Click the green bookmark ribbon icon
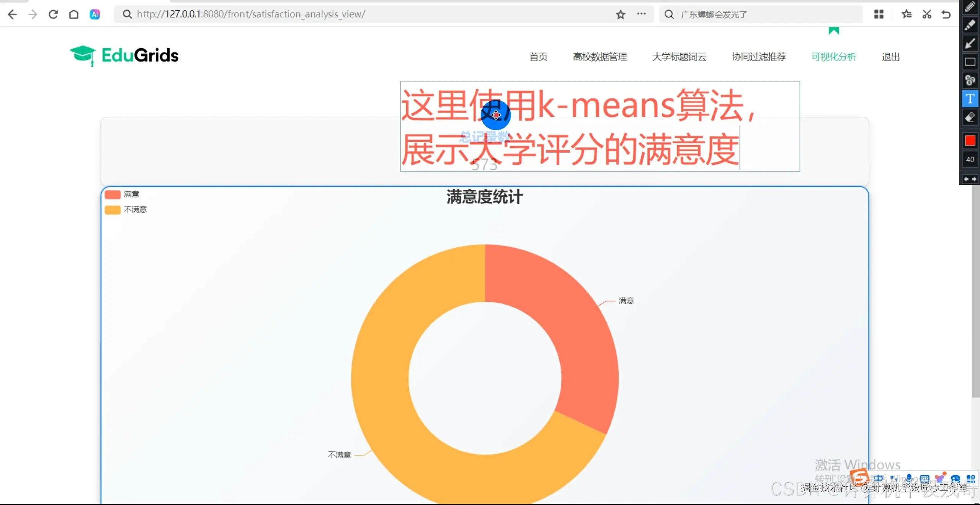980x505 pixels. (x=834, y=31)
